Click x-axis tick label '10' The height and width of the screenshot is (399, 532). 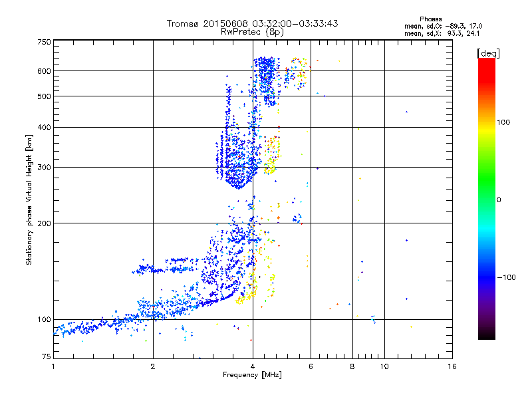coord(384,366)
